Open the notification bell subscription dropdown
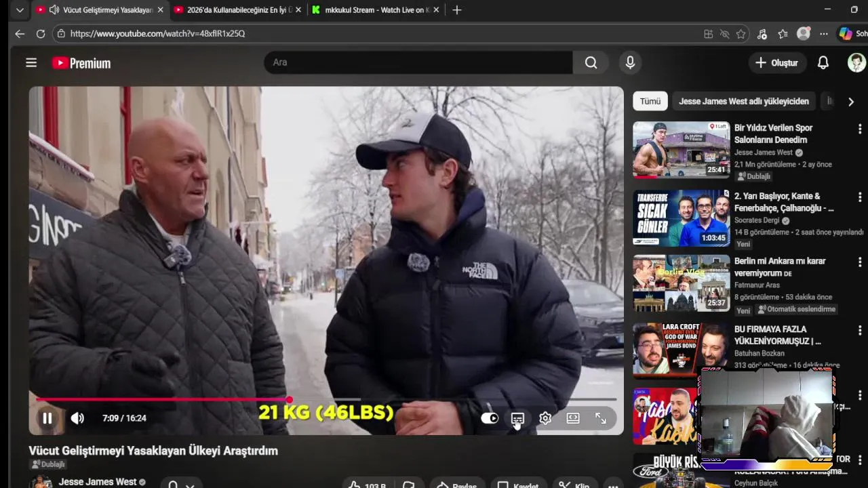The height and width of the screenshot is (488, 868). pos(181,484)
